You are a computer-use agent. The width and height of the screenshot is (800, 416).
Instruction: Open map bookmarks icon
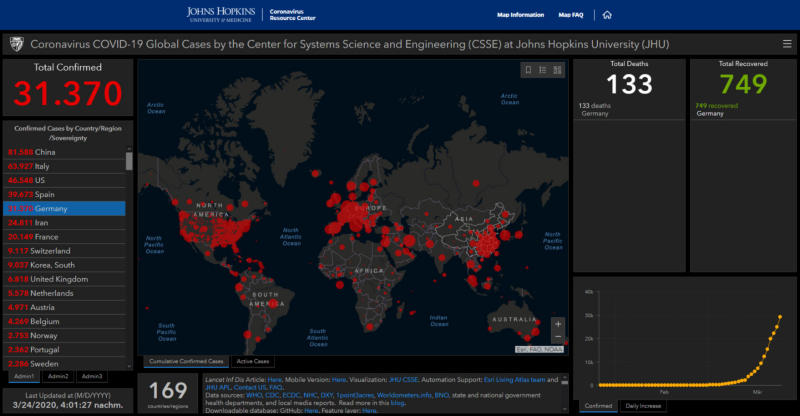[528, 70]
